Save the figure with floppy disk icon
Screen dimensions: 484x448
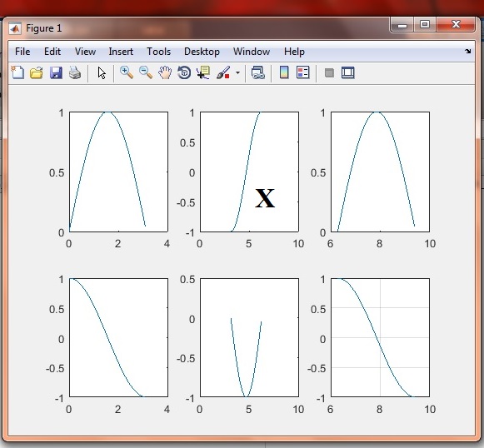coord(56,73)
